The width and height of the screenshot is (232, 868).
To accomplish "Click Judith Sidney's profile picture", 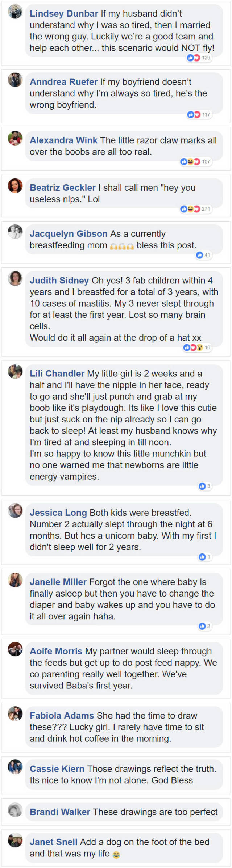I will click(x=15, y=278).
